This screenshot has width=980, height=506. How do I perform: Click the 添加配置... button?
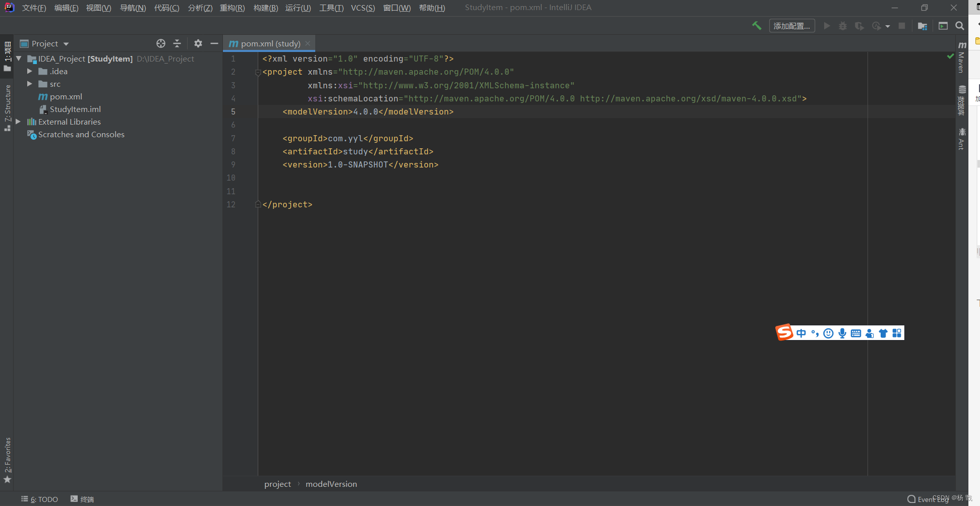tap(792, 26)
